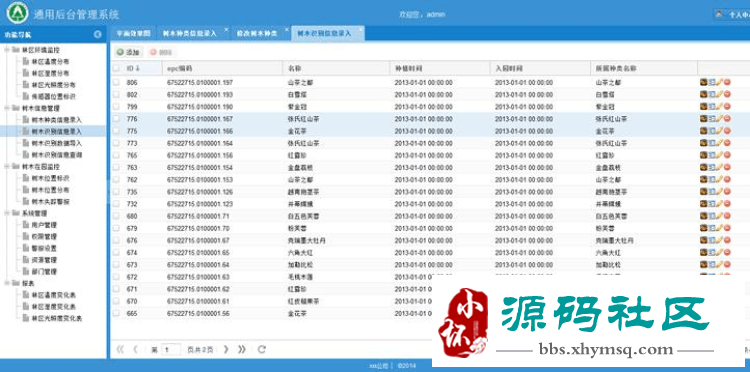Collapse the 树木在园监控 tree node
750x372 pixels.
pyautogui.click(x=7, y=166)
